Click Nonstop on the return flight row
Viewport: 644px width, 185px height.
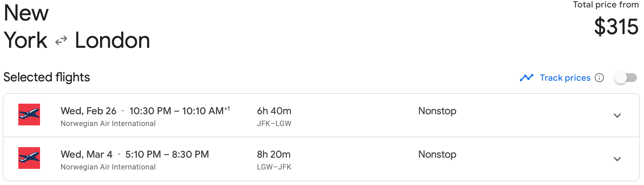click(437, 154)
